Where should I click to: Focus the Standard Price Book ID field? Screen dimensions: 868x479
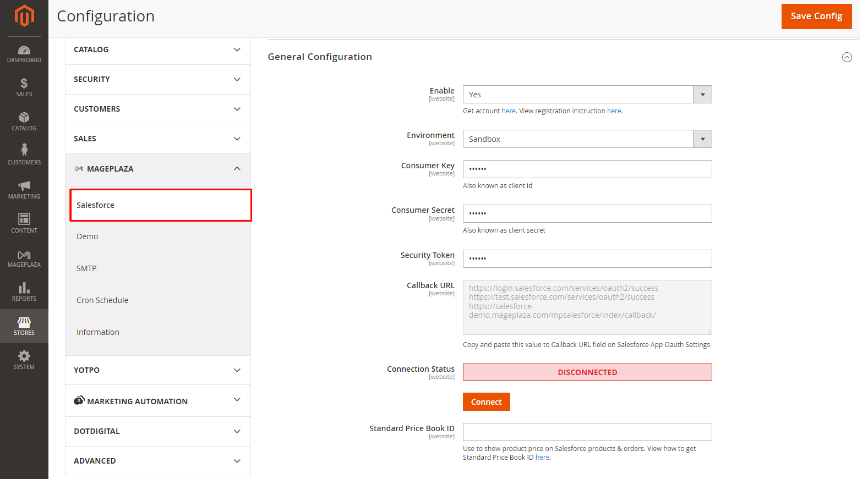pyautogui.click(x=587, y=432)
